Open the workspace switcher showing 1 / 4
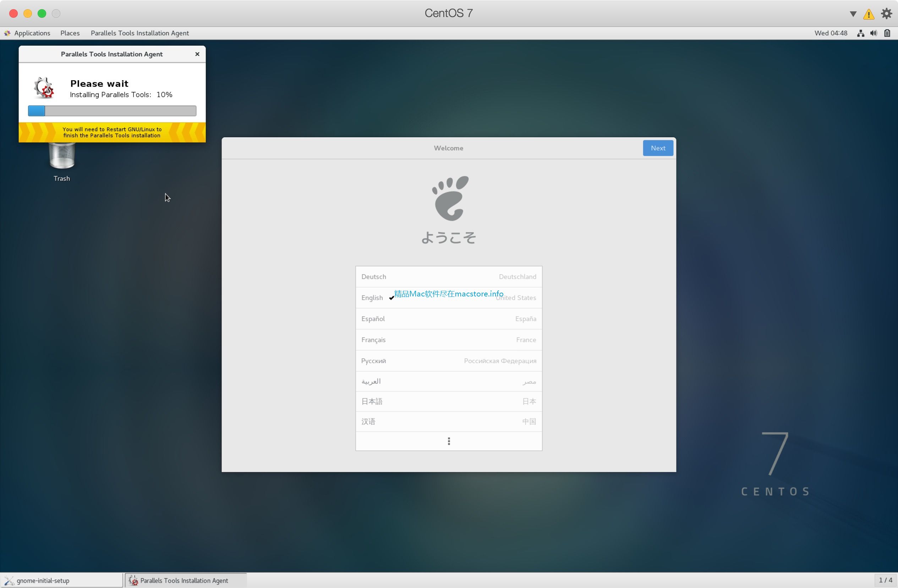 pos(885,581)
